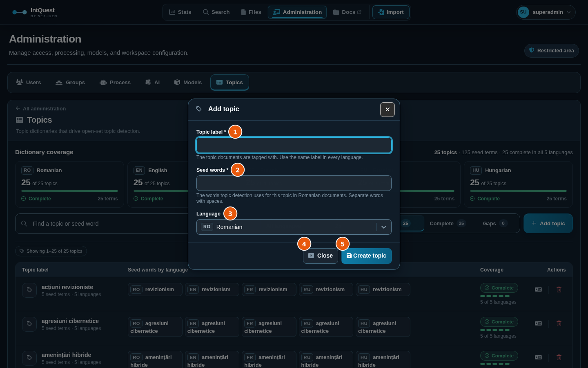The image size is (588, 368).
Task: Focus the Seed words input field
Action: tap(294, 183)
